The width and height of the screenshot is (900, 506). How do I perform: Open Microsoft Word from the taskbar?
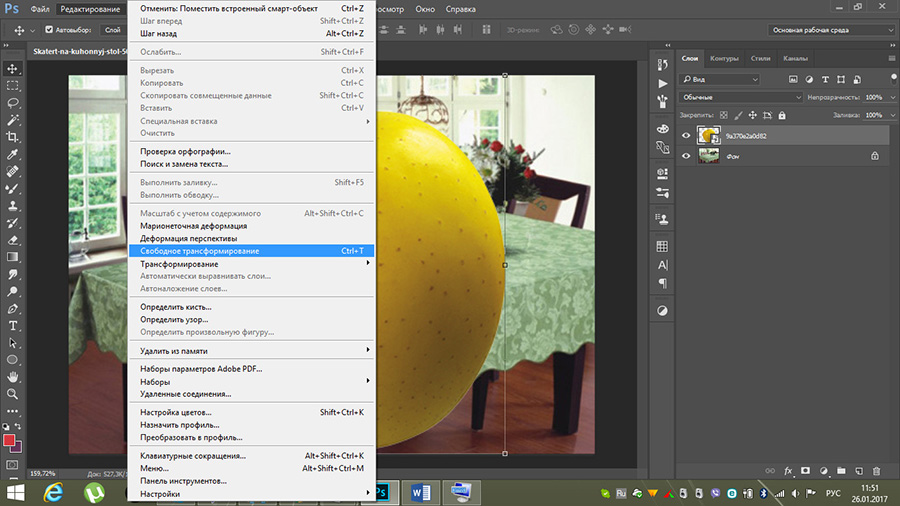[420, 491]
